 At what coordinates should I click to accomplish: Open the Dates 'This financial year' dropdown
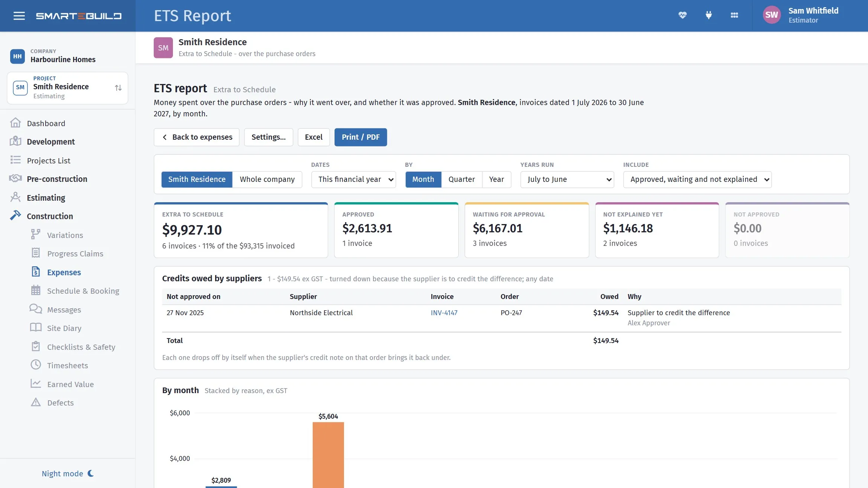click(353, 179)
